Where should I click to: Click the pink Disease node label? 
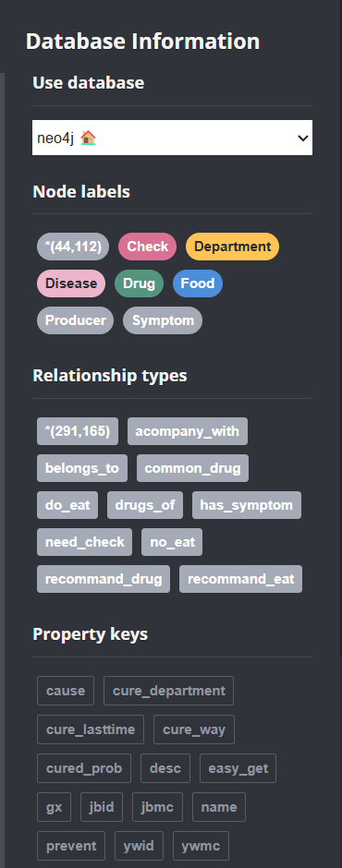(x=71, y=283)
